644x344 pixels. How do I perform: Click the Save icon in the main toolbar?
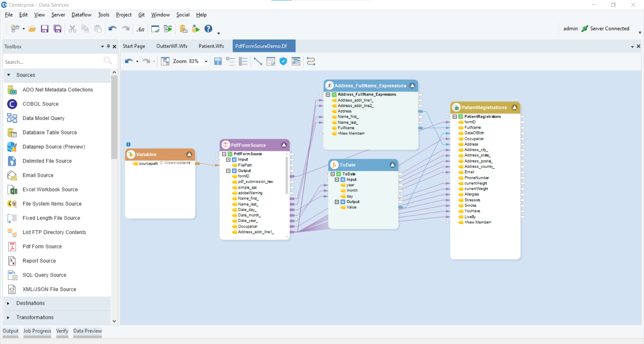(45, 28)
